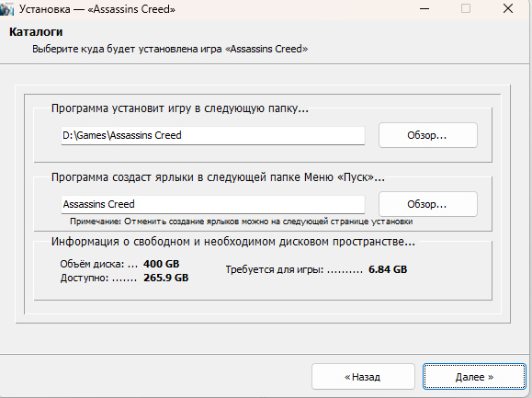Go back with the «Назад button

(363, 377)
